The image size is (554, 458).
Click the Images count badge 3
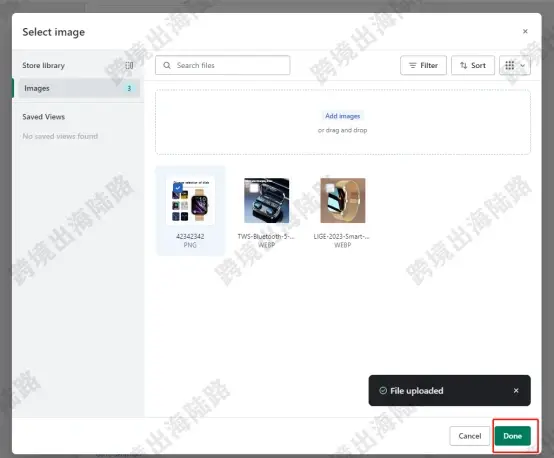tap(129, 88)
